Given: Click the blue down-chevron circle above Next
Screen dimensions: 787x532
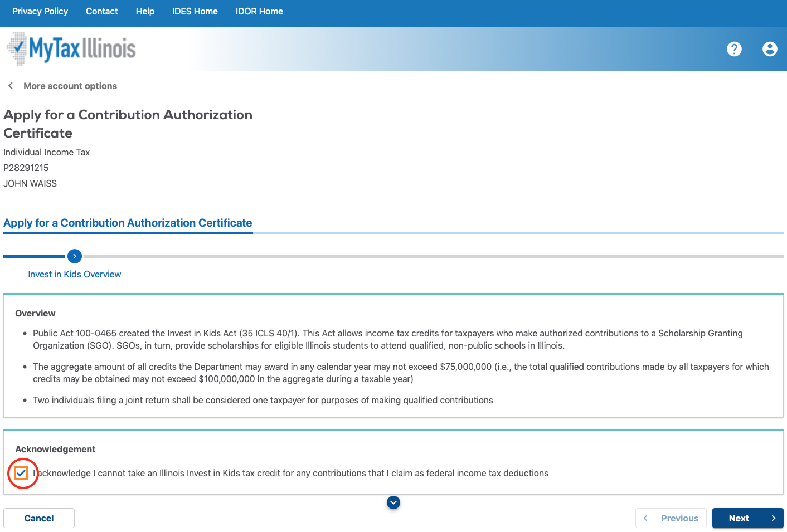Looking at the screenshot, I should pyautogui.click(x=394, y=502).
